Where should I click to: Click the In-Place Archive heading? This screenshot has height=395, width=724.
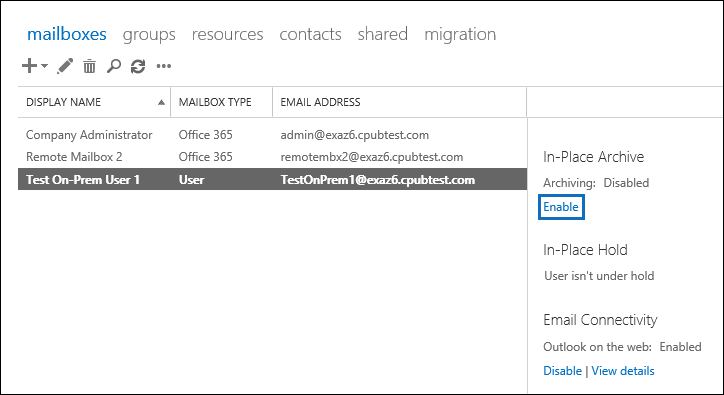coord(593,157)
